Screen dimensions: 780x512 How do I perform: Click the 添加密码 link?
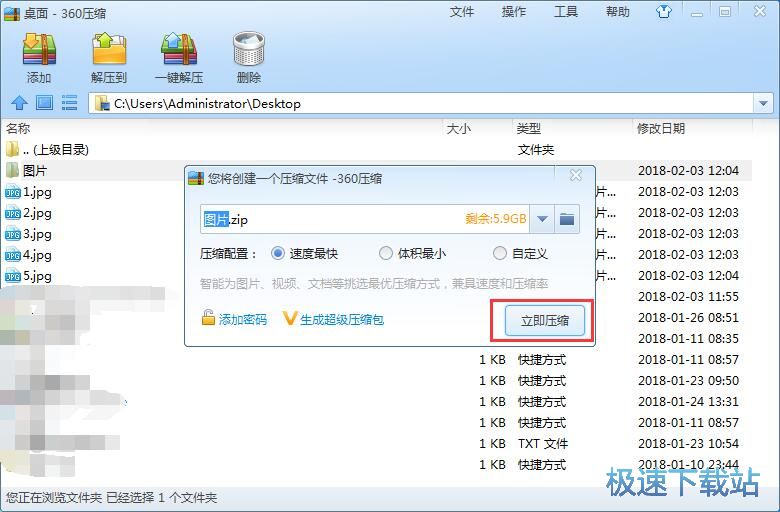243,319
